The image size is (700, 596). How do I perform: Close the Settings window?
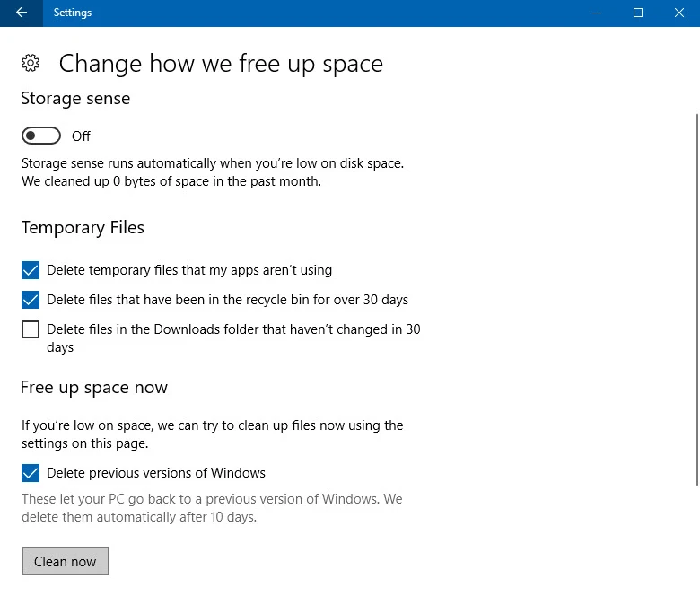[679, 13]
